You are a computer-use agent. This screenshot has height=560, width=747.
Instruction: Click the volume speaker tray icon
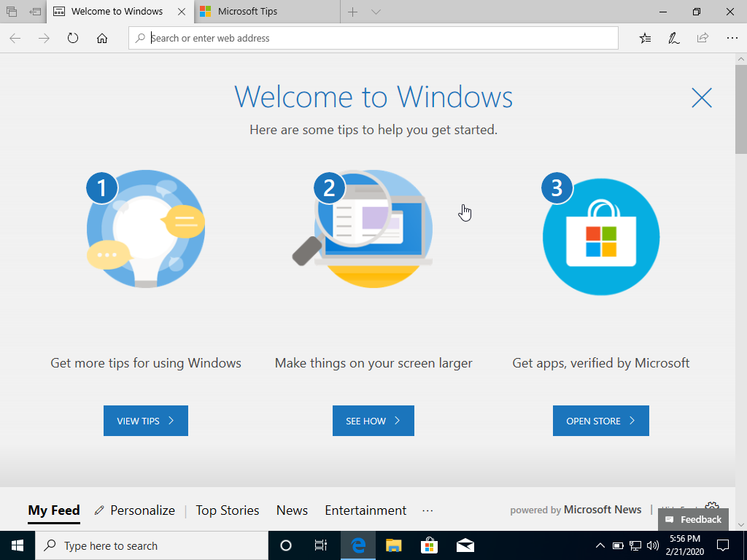coord(653,545)
